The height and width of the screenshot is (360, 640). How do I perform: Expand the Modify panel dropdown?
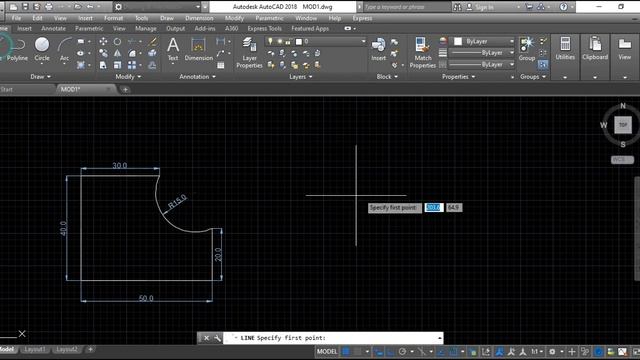[128, 76]
